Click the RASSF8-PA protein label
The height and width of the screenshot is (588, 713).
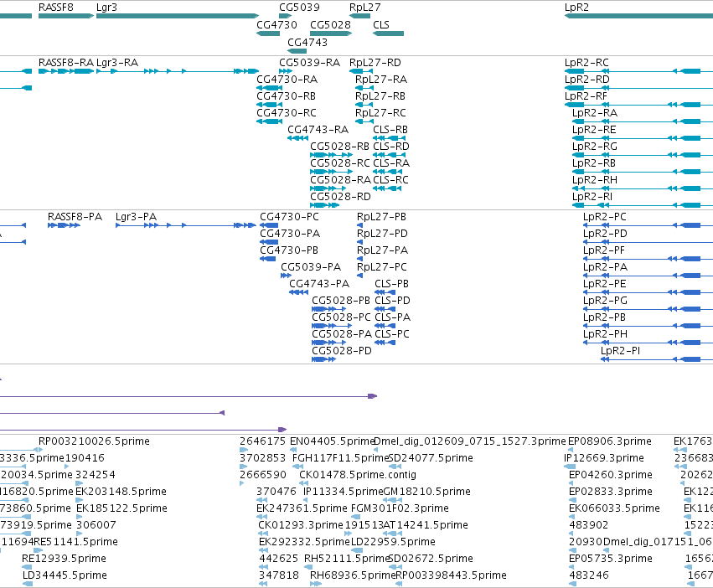point(75,216)
